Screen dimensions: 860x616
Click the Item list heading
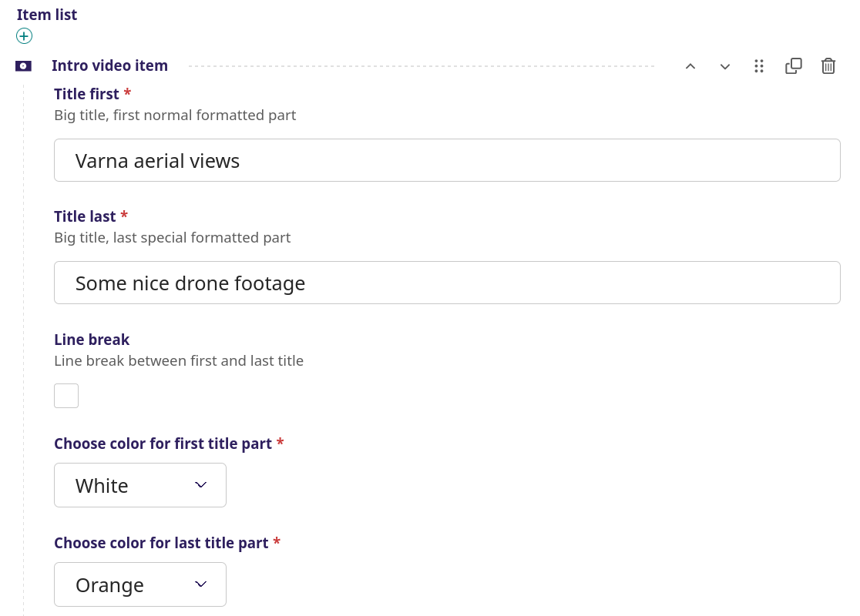(46, 15)
